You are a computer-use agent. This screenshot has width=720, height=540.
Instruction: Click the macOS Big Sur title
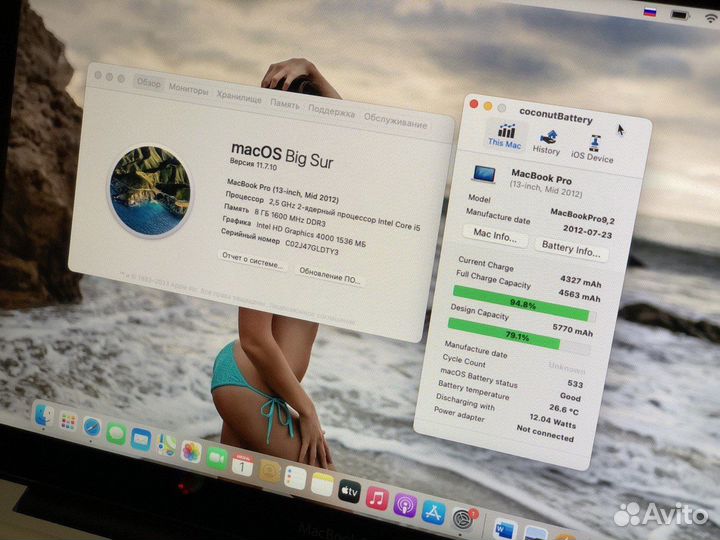point(282,156)
